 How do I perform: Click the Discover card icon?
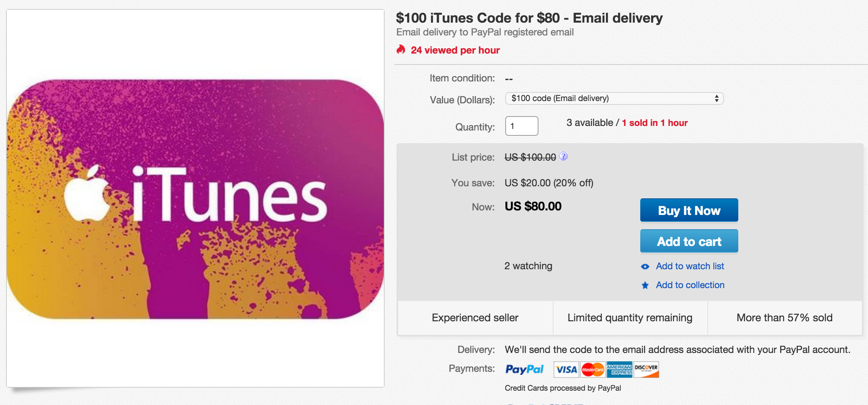[646, 370]
